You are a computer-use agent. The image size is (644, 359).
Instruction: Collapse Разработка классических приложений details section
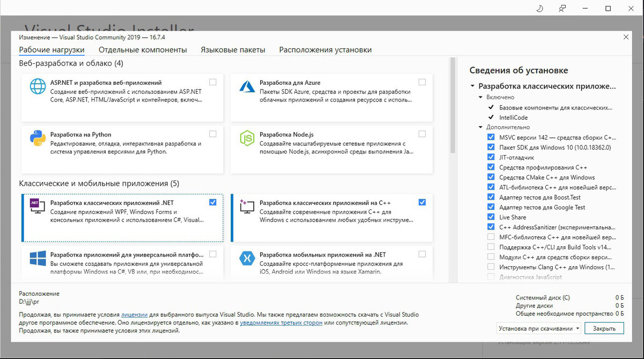point(472,86)
